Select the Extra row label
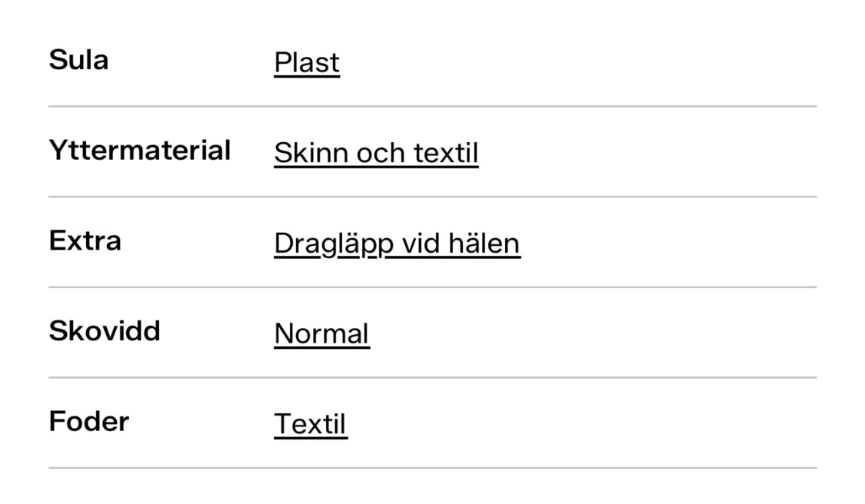The image size is (865, 504). coord(85,241)
